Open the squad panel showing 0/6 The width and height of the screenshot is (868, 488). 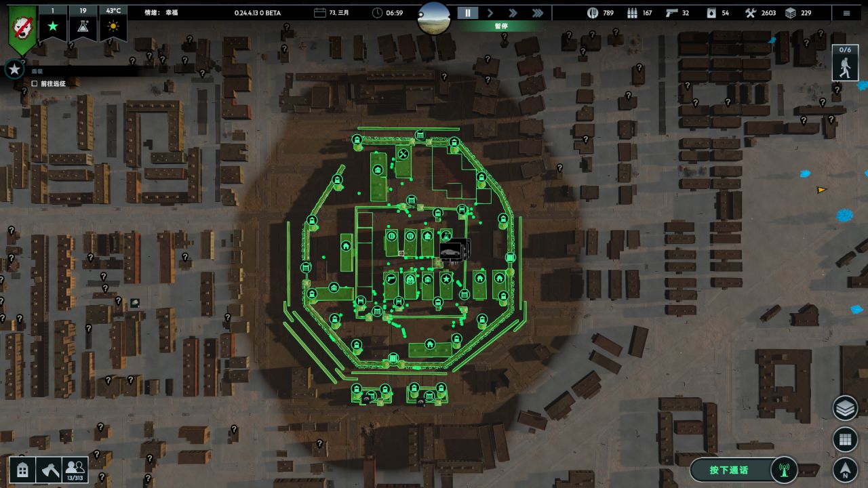point(845,63)
